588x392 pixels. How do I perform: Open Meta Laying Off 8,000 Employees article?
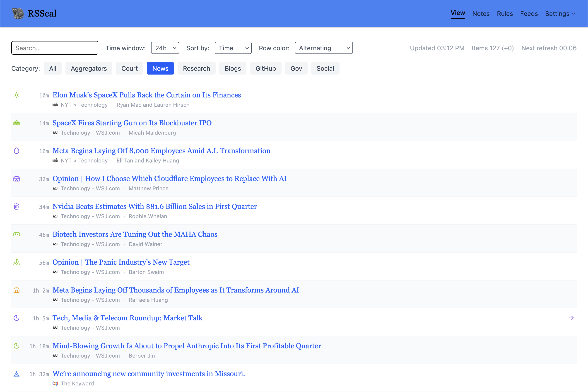[161, 151]
